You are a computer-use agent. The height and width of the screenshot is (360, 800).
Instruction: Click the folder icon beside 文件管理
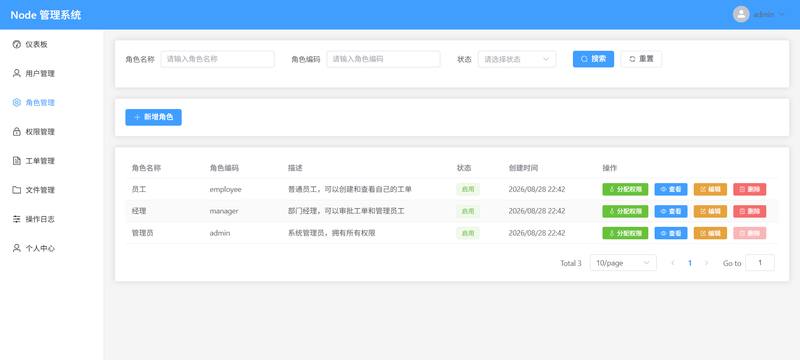click(x=16, y=190)
